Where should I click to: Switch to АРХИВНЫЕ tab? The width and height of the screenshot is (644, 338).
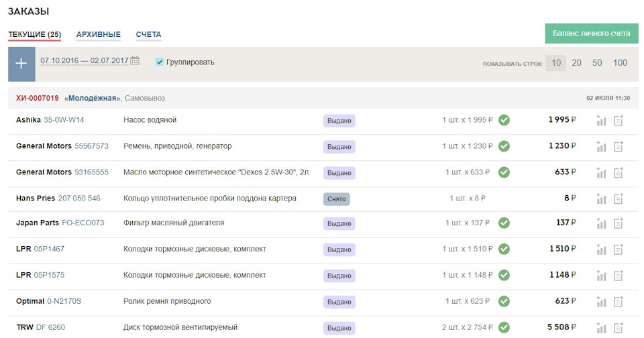tap(99, 34)
